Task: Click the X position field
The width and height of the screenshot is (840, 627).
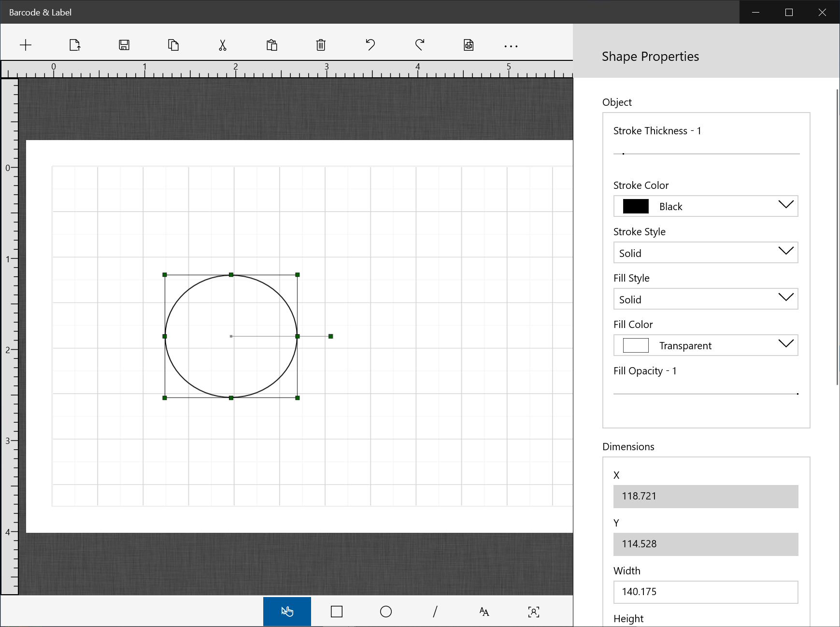Action: click(x=706, y=497)
